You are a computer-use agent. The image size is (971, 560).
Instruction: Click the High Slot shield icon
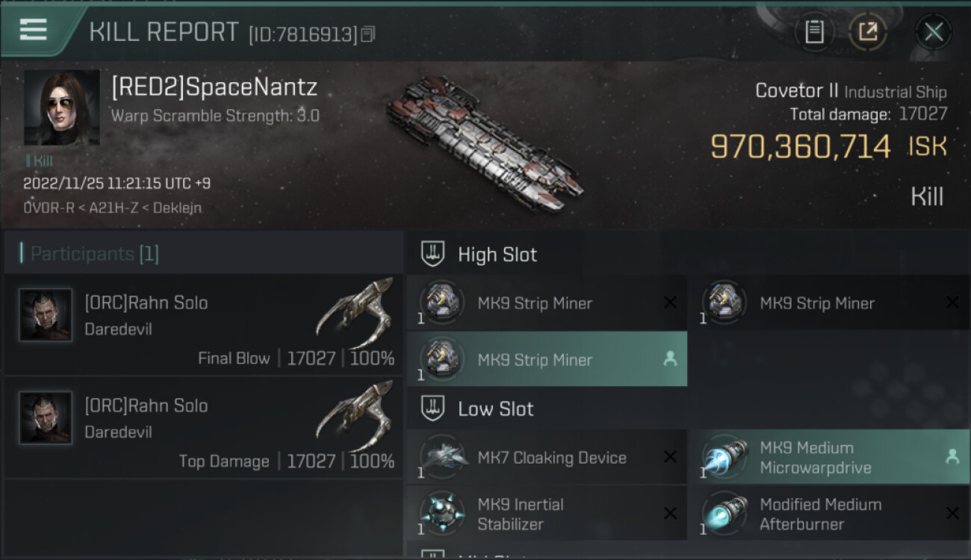(433, 255)
